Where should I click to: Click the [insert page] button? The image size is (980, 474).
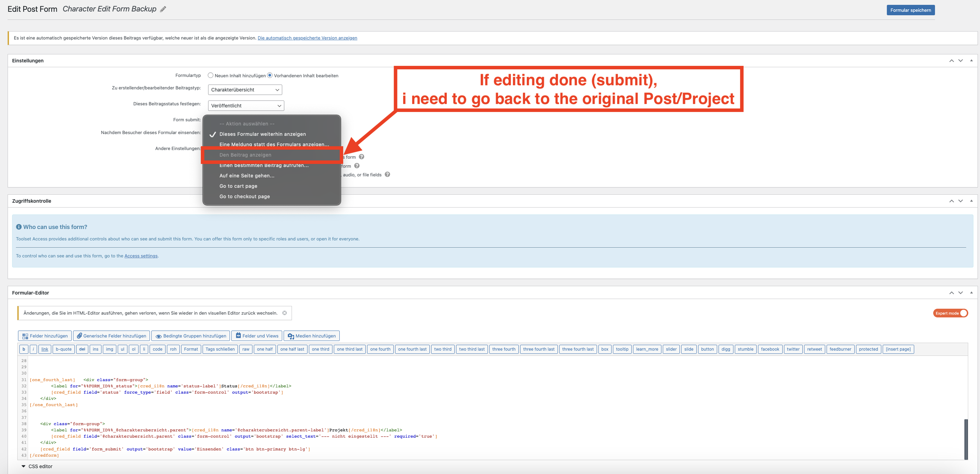click(x=898, y=349)
